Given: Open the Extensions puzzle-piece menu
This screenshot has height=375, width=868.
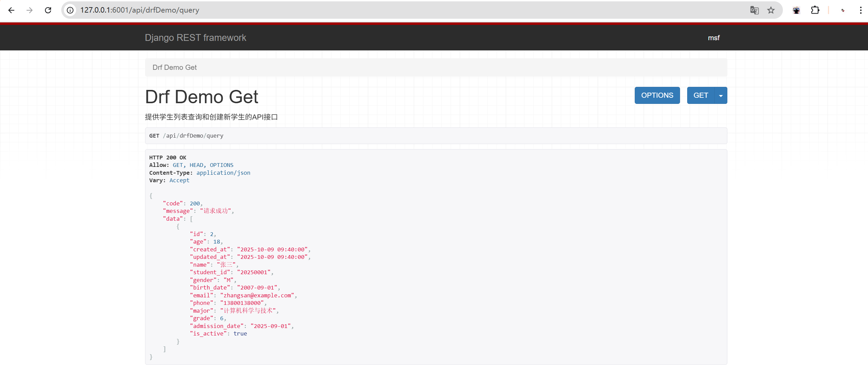Looking at the screenshot, I should pos(815,10).
